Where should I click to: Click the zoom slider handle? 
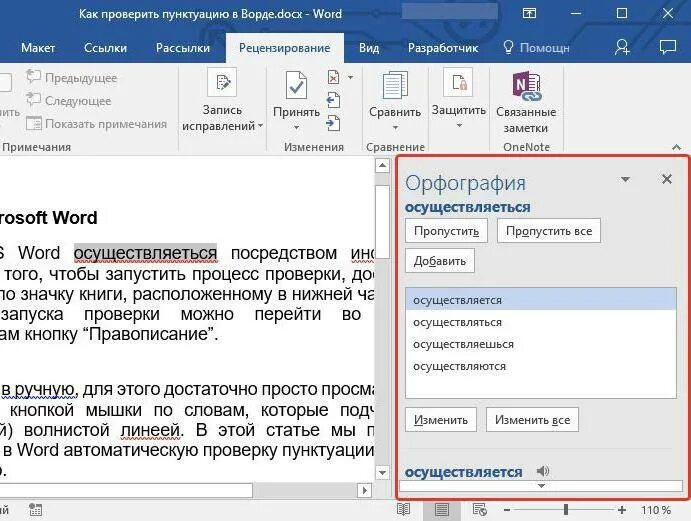pos(566,510)
